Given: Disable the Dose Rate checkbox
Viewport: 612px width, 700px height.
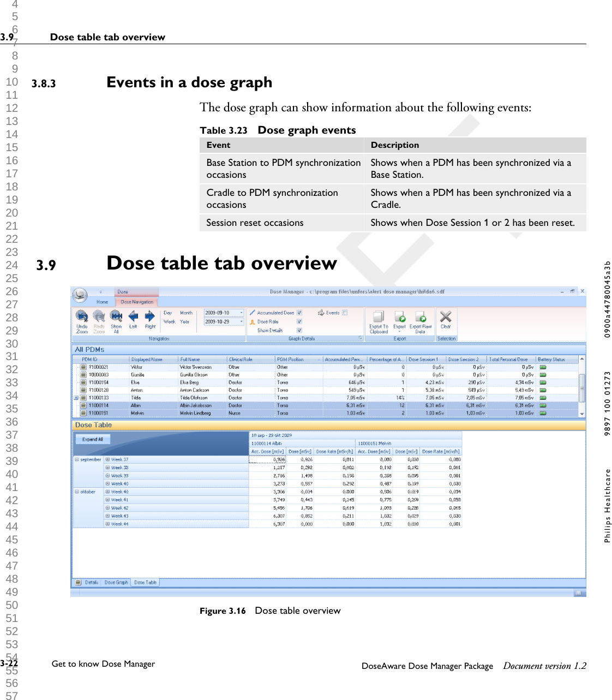Looking at the screenshot, I should pyautogui.click(x=299, y=321).
